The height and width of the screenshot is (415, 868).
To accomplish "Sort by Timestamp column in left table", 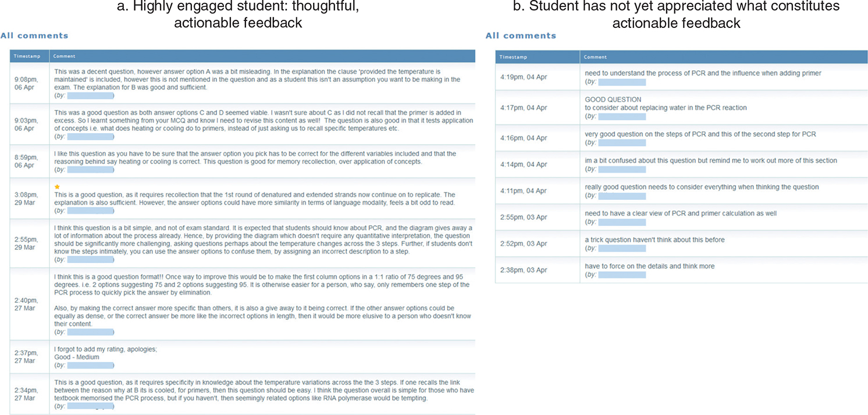I will coord(25,56).
